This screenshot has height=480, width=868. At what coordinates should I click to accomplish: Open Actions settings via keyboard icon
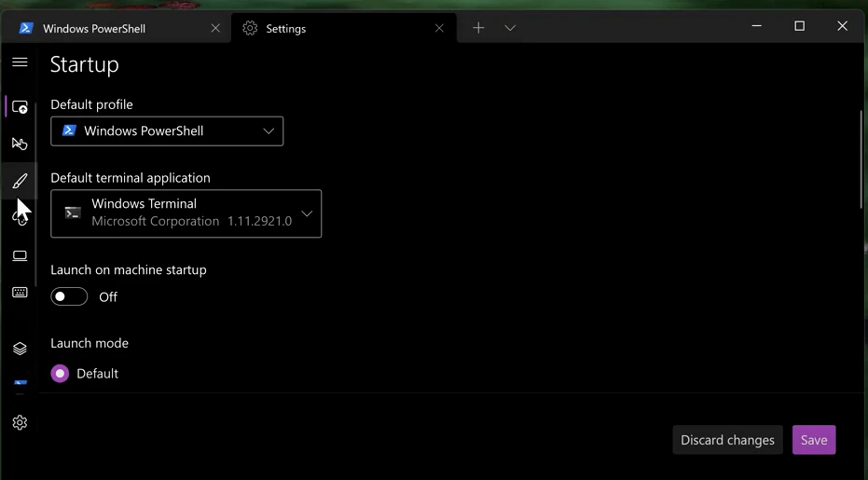pos(20,293)
